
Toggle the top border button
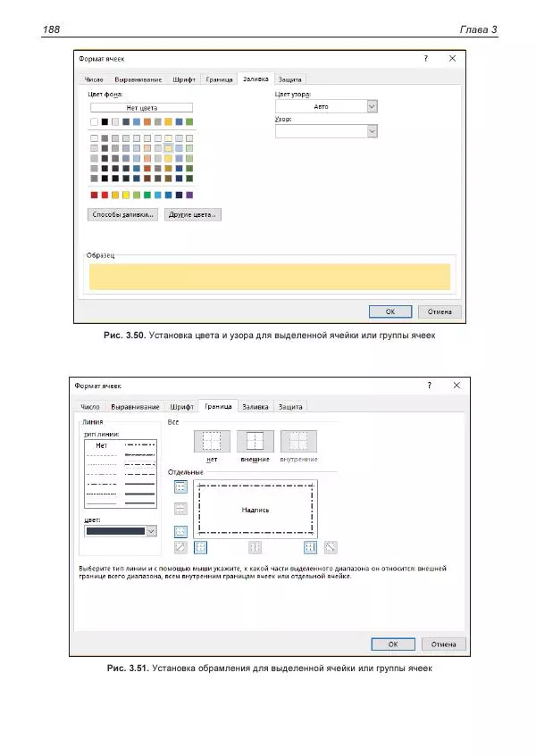coord(180,487)
